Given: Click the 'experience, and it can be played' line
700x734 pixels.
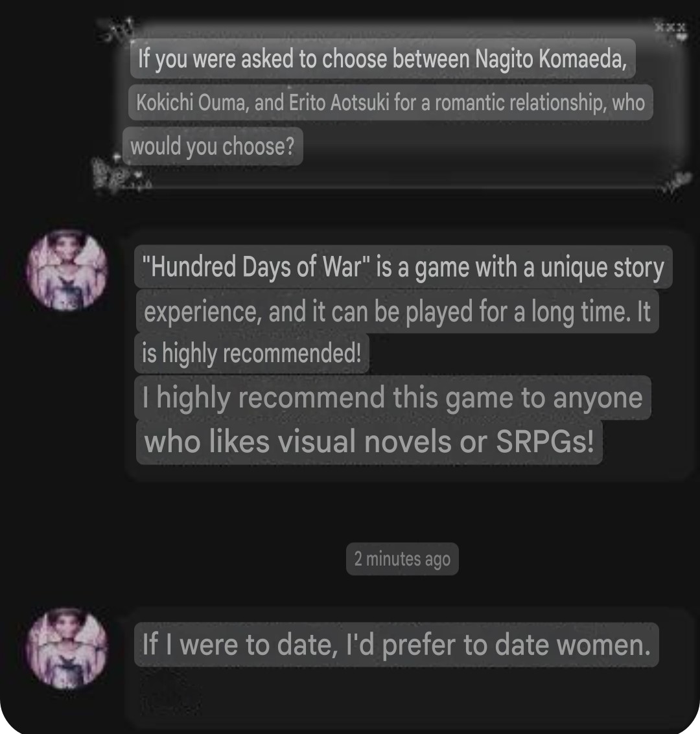Looking at the screenshot, I should (x=397, y=312).
